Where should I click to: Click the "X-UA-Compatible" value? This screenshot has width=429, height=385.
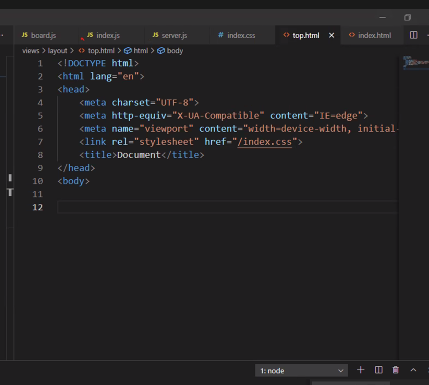click(x=218, y=116)
